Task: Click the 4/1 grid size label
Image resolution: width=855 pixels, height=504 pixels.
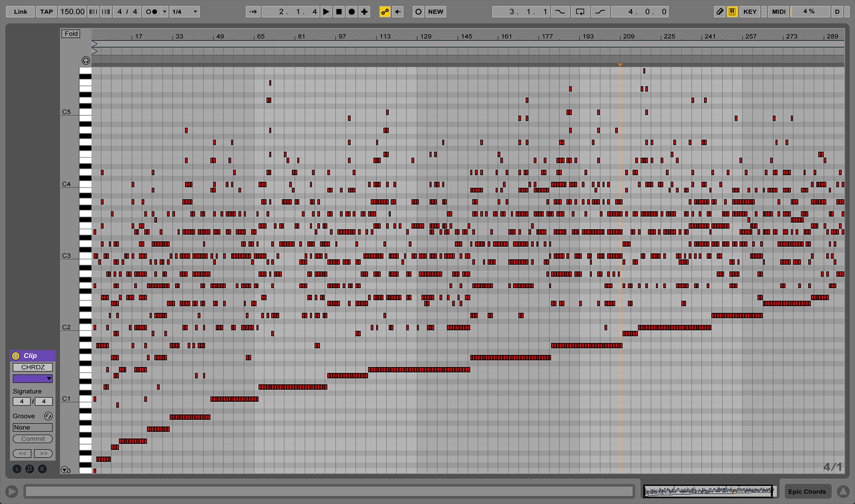Action: tap(833, 467)
